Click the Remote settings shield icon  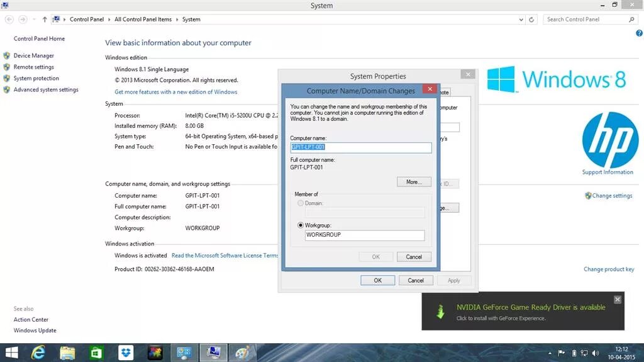point(6,67)
